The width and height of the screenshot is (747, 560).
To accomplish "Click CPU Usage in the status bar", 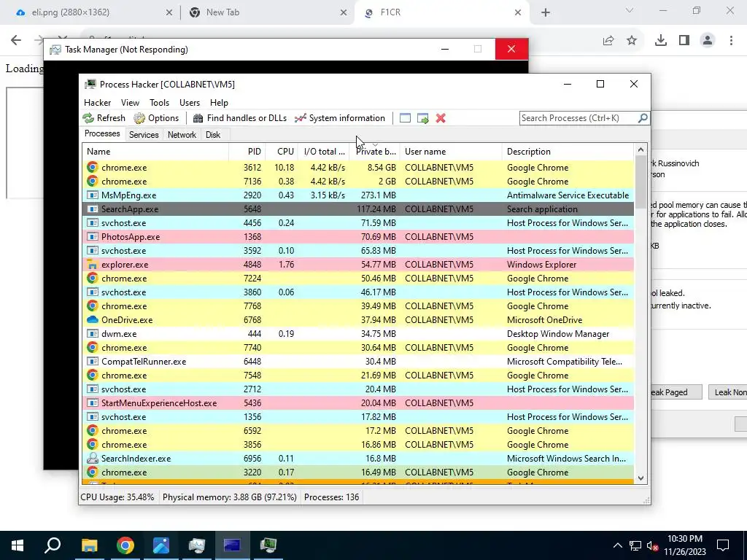I will click(x=117, y=497).
